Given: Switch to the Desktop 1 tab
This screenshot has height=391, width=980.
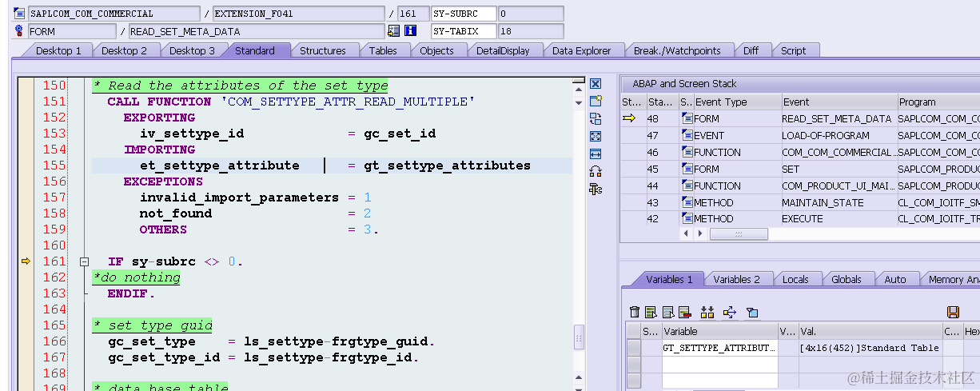Looking at the screenshot, I should (58, 50).
